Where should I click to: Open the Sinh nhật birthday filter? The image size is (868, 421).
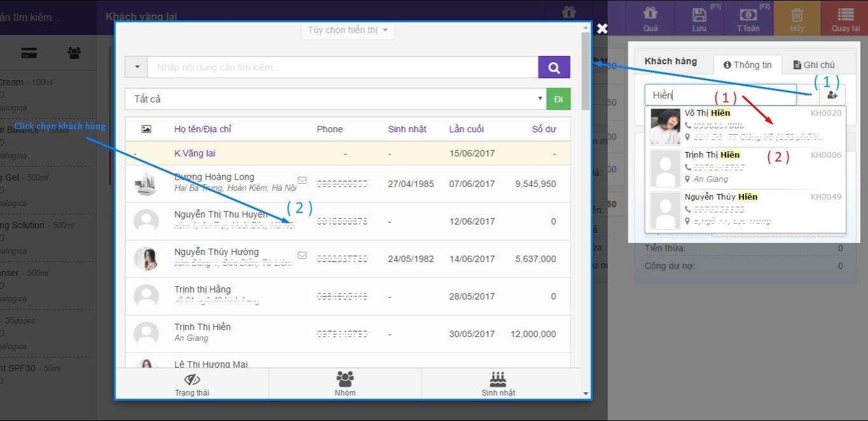click(x=499, y=384)
